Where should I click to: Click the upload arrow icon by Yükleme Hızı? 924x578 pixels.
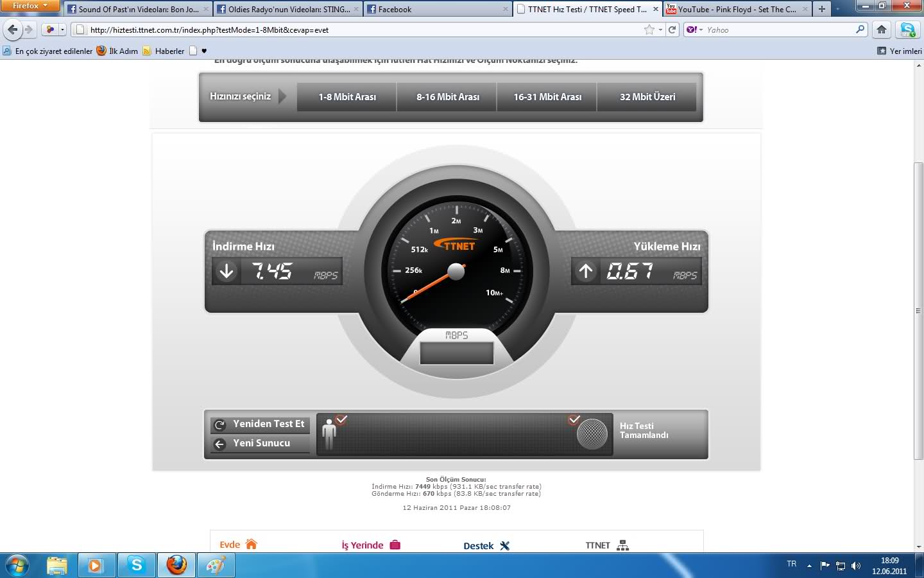click(x=585, y=272)
